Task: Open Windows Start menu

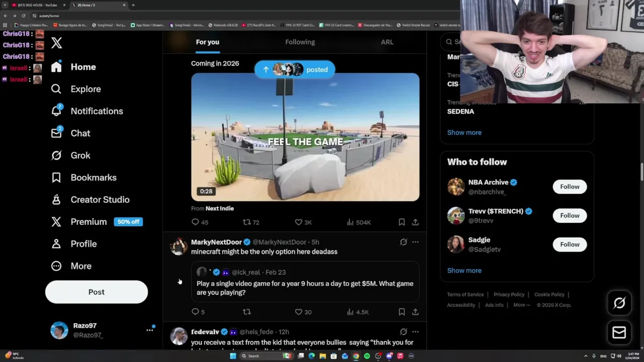Action: 232,356
